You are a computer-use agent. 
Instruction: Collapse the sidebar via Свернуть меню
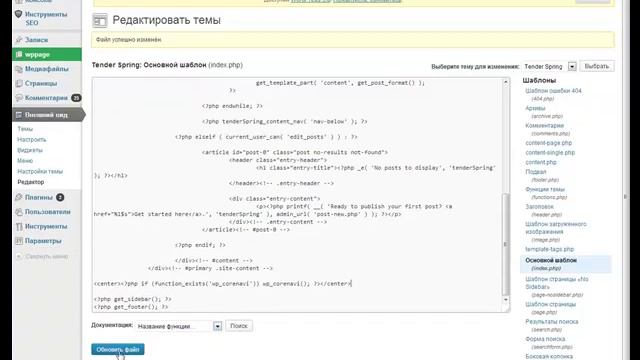[x=47, y=256]
